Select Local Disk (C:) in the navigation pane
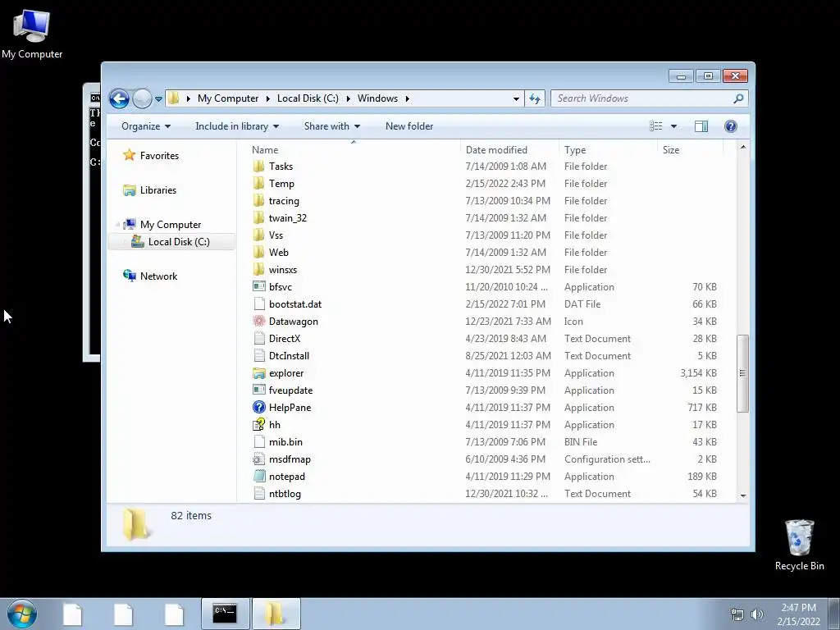840x630 pixels. (x=171, y=242)
